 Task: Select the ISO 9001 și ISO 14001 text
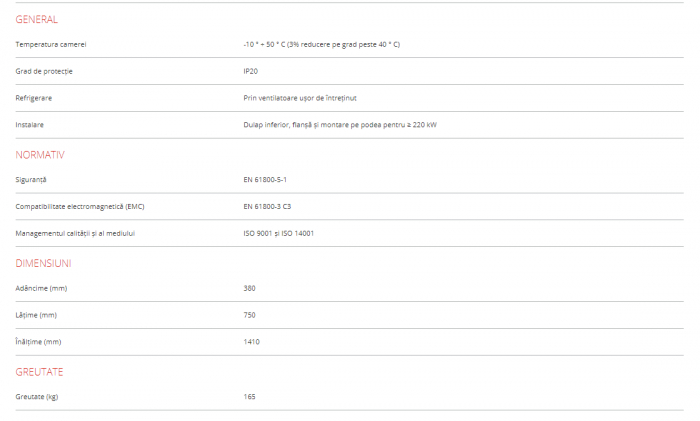(x=278, y=233)
